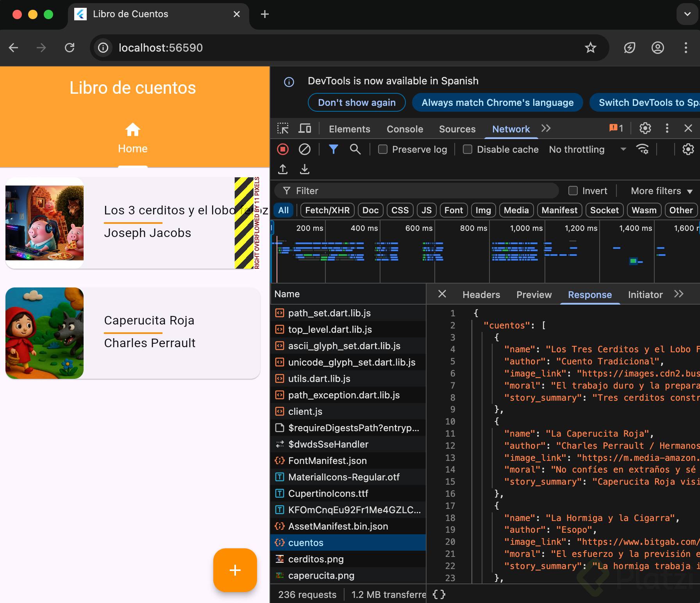
Task: Enable the Preserve log checkbox
Action: (x=383, y=150)
